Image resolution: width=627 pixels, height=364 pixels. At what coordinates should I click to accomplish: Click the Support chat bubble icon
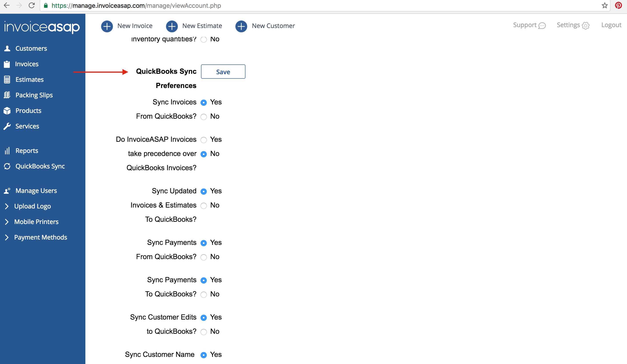click(542, 26)
